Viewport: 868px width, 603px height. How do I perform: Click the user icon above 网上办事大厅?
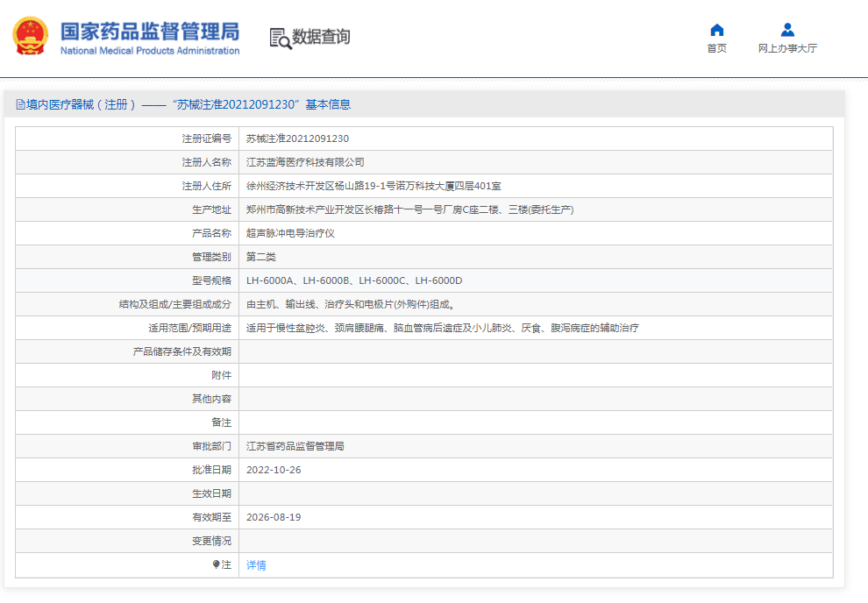tap(787, 30)
